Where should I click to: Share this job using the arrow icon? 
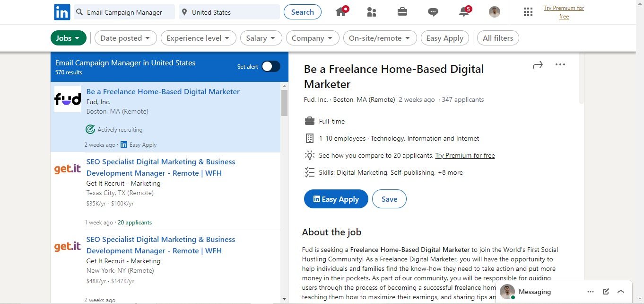pos(538,65)
